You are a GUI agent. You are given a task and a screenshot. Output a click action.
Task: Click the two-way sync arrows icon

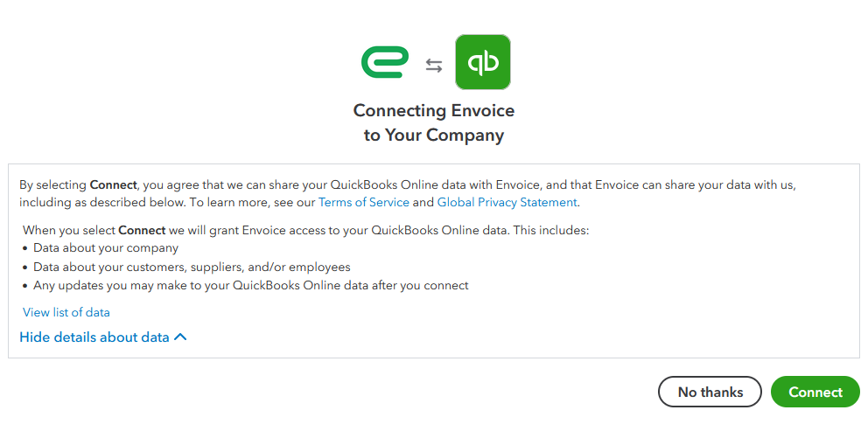(433, 66)
